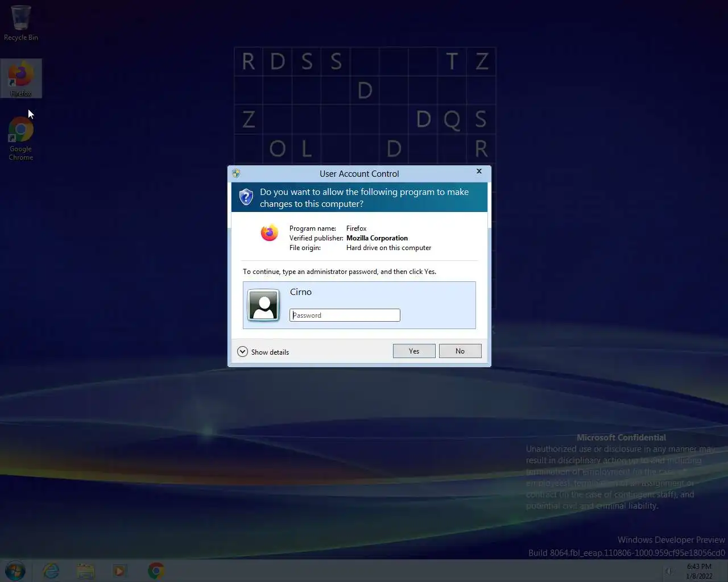Screen dimensions: 728x582
Task: Select the Google Chrome desktop shortcut
Action: tap(21, 138)
